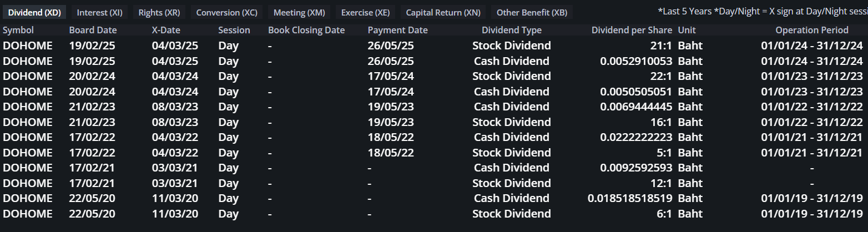Select the 0.0052910053 dividend value
868x232 pixels.
coord(636,61)
